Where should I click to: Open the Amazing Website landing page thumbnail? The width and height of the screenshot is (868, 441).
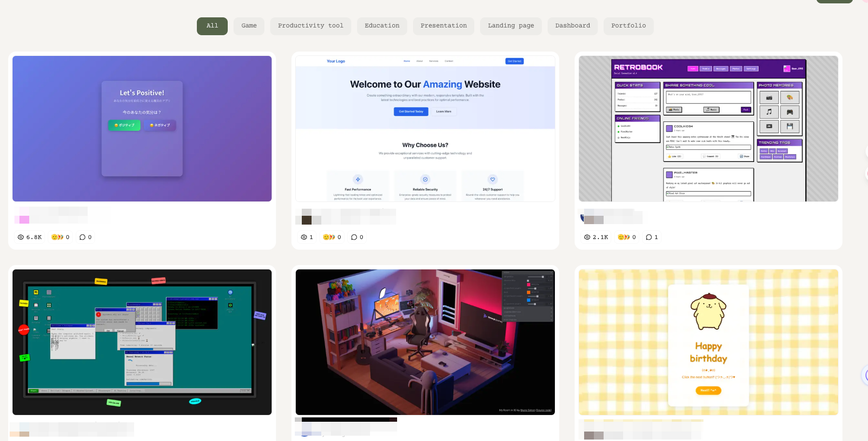coord(425,129)
